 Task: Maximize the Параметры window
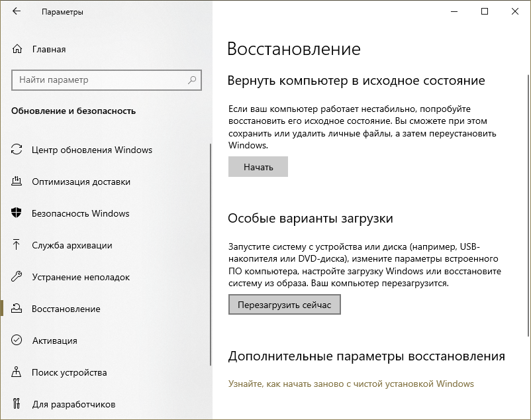(x=485, y=11)
